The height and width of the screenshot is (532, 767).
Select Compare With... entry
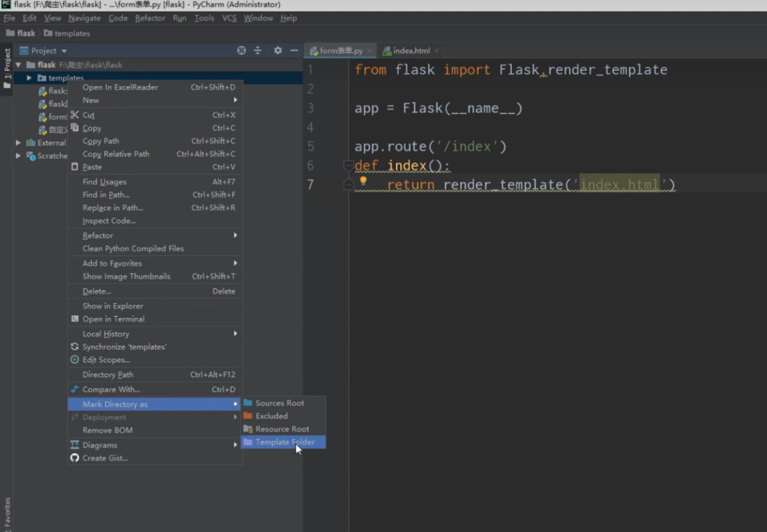155,389
